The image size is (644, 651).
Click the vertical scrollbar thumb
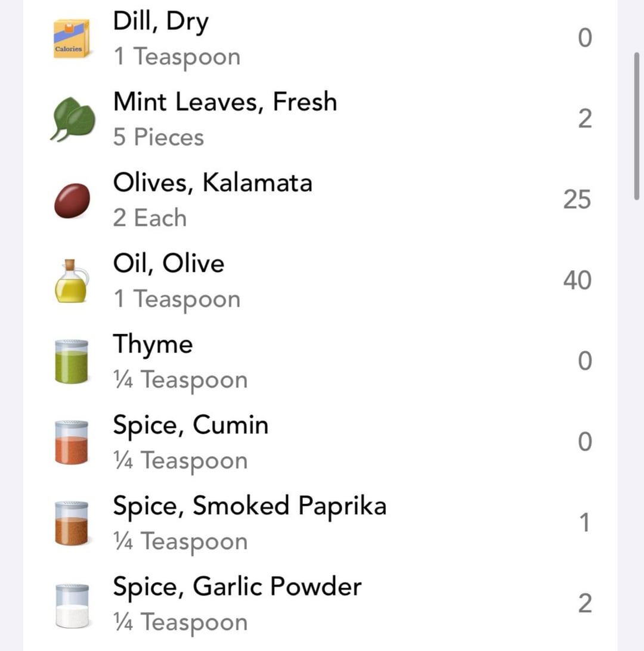tap(637, 125)
